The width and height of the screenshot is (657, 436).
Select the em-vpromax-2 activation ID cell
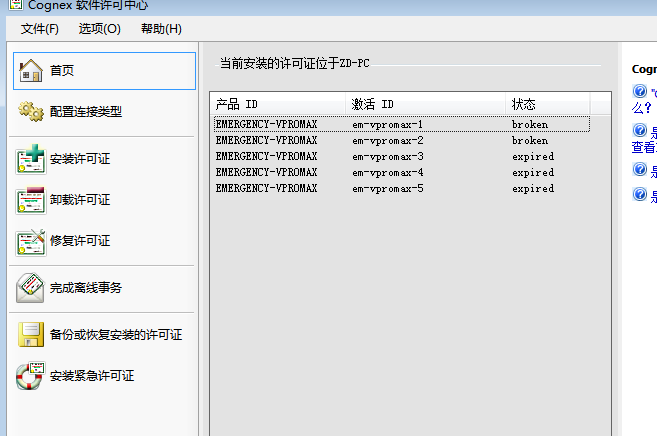(388, 140)
